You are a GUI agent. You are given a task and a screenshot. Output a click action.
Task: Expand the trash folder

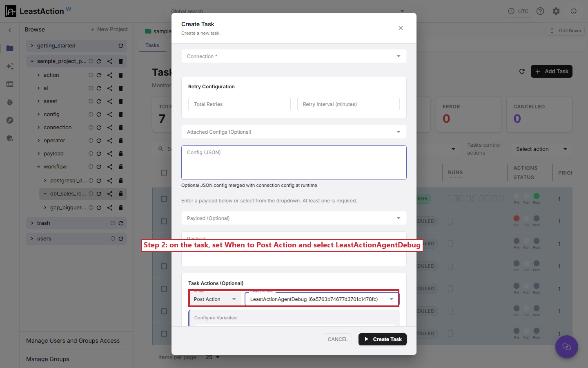32,223
